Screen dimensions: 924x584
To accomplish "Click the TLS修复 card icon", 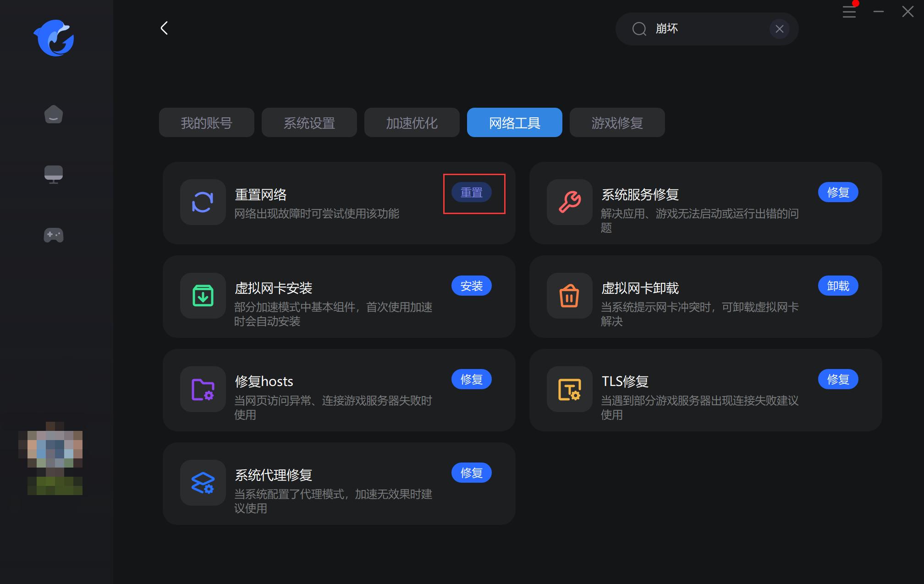I will [x=569, y=390].
